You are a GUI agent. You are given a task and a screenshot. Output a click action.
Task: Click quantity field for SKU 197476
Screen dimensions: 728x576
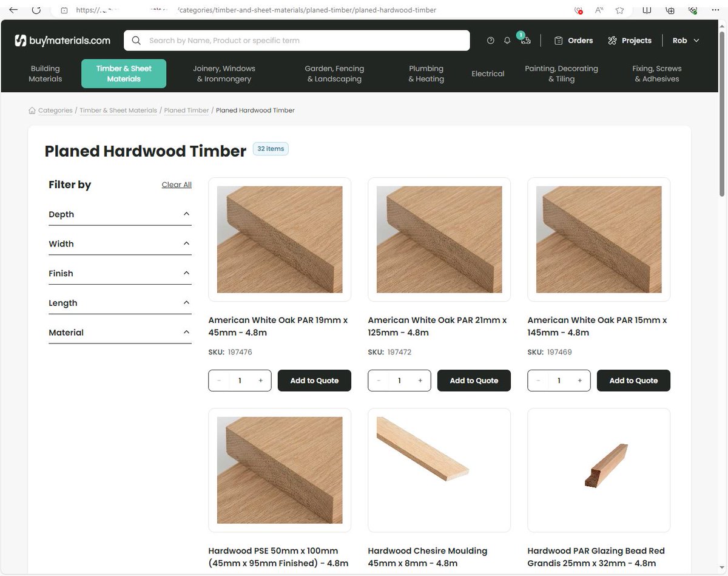[x=240, y=381]
